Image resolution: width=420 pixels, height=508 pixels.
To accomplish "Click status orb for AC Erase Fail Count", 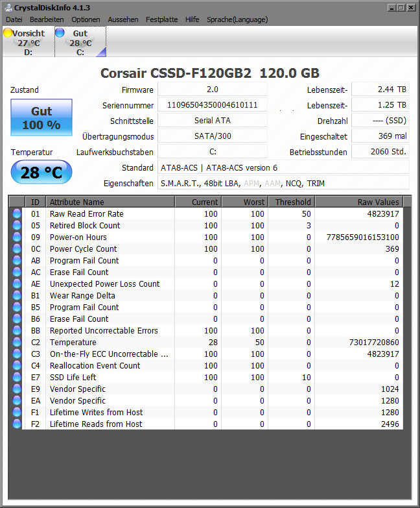I will coord(17,272).
